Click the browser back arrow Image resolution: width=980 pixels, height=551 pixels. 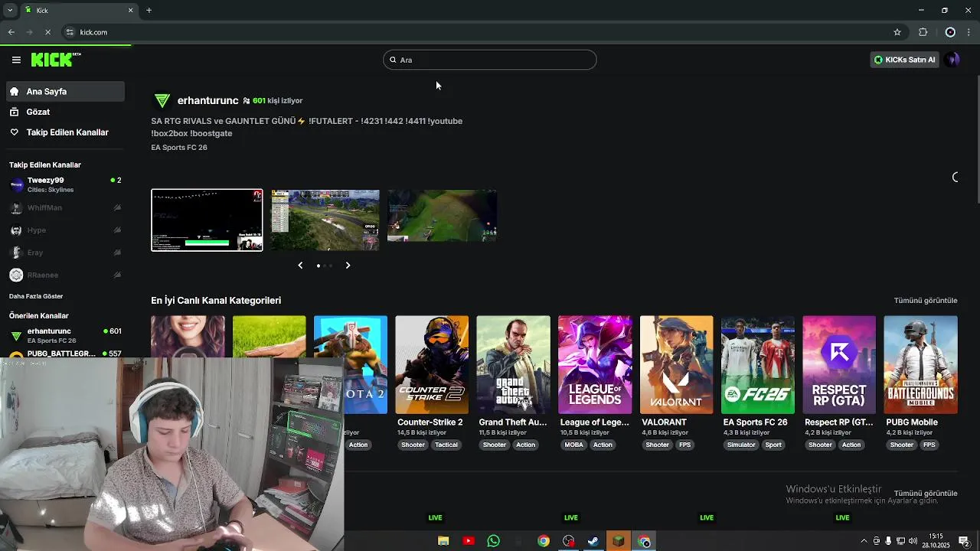pos(11,32)
